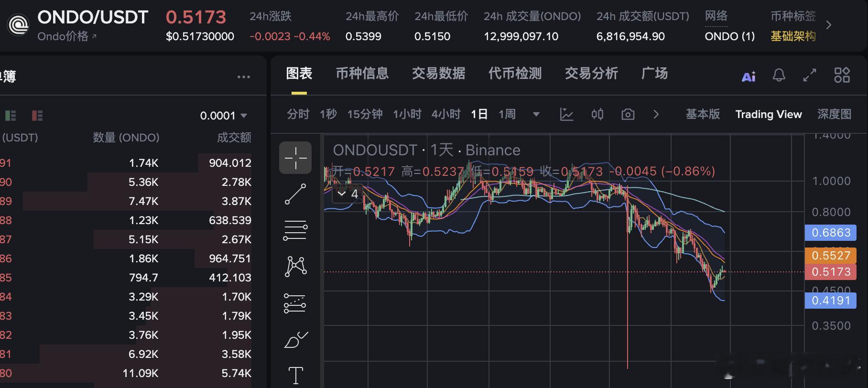868x388 pixels.
Task: Open the chart indicators icon
Action: tap(566, 114)
